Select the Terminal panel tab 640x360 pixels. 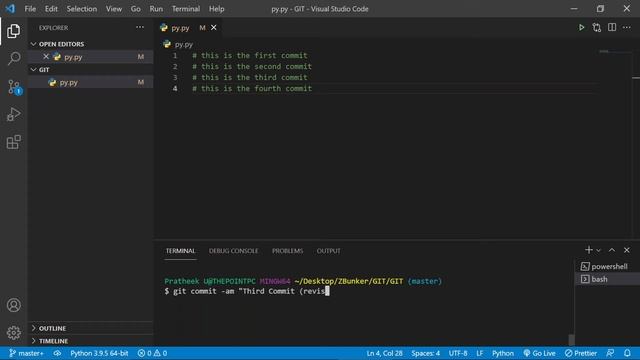coord(180,251)
